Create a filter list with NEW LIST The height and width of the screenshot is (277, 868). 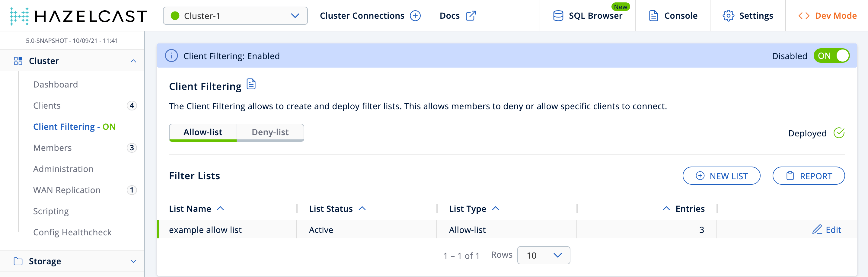point(721,176)
